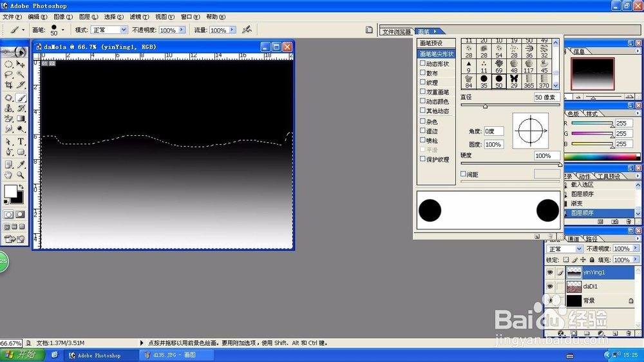This screenshot has width=644, height=362.
Task: Open Layers panel 填充 fill arrow
Action: [636, 260]
